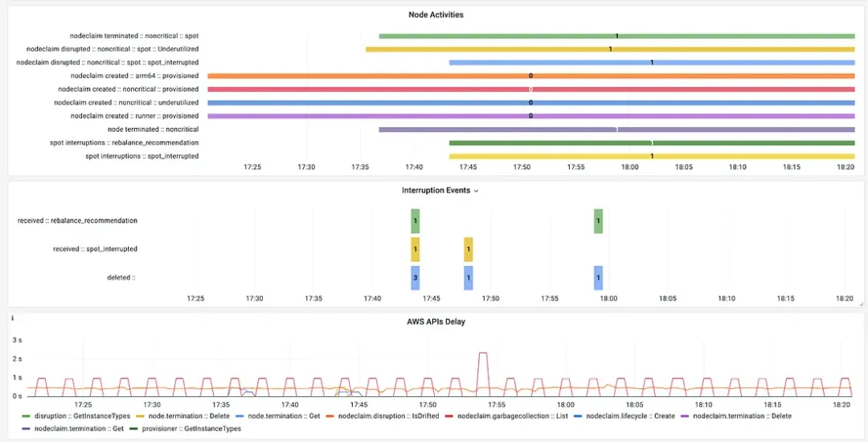The image size is (868, 442).
Task: Click the 3 s label on delay y-axis
Action: pyautogui.click(x=17, y=340)
